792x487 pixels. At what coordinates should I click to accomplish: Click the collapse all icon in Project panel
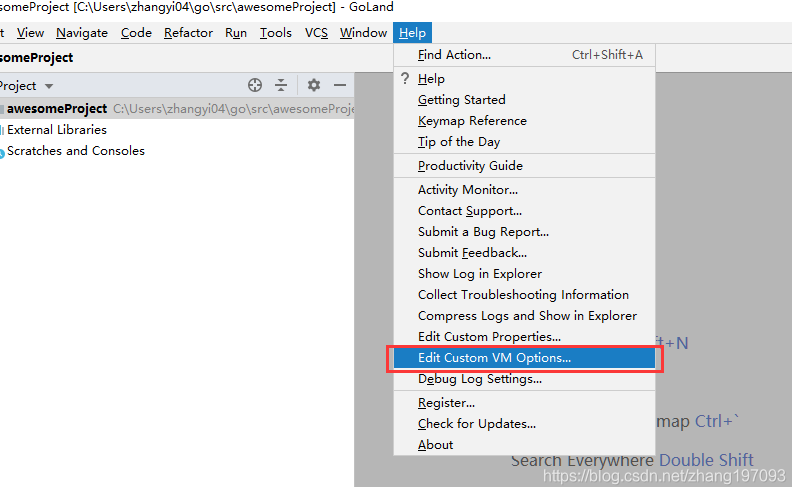tap(281, 85)
